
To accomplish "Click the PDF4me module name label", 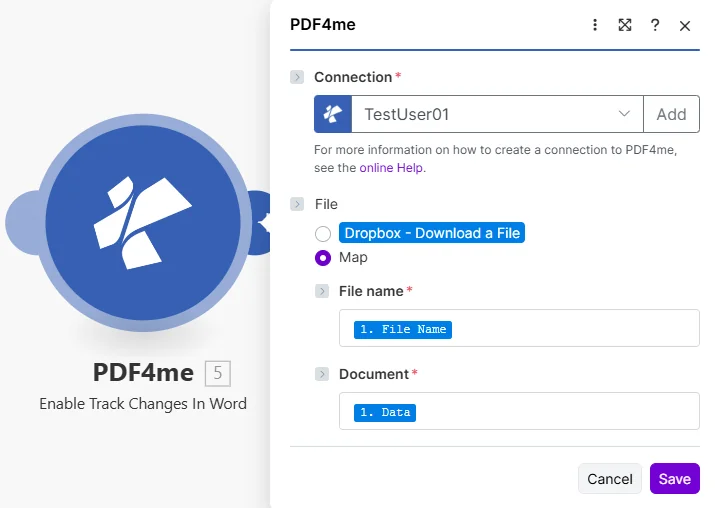I will tap(143, 373).
